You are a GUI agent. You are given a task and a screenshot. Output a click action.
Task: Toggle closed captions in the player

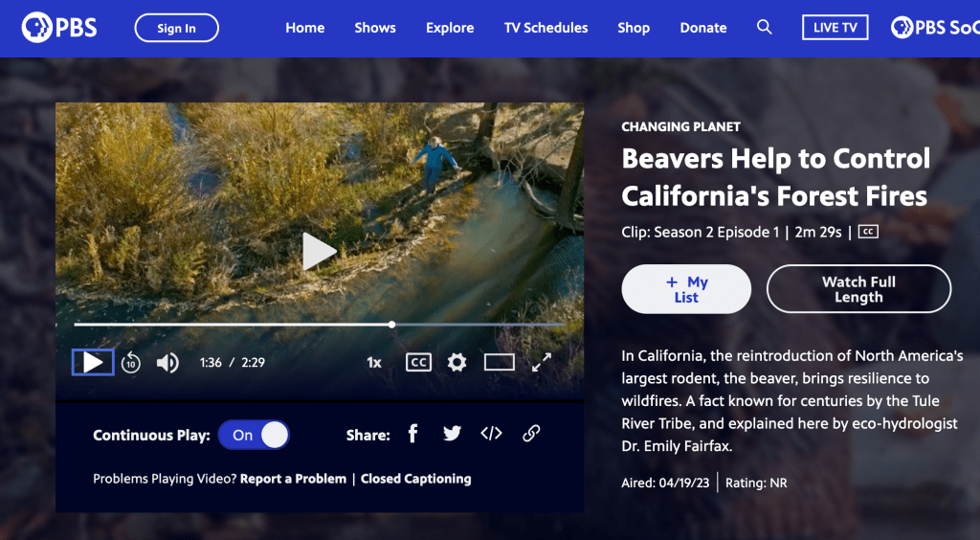pyautogui.click(x=418, y=362)
